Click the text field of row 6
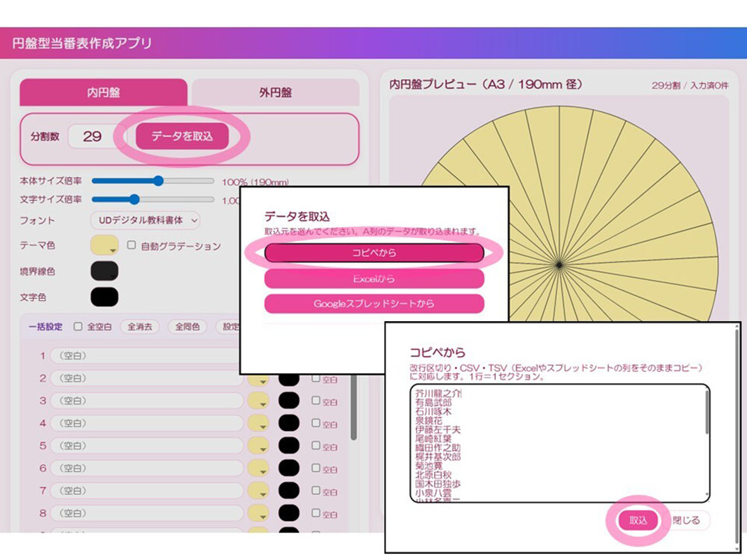Screen dimensions: 747x560 click(146, 468)
